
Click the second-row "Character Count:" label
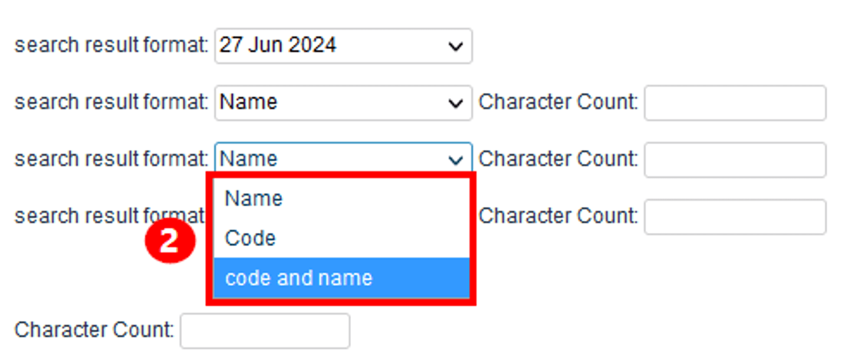[x=558, y=102]
